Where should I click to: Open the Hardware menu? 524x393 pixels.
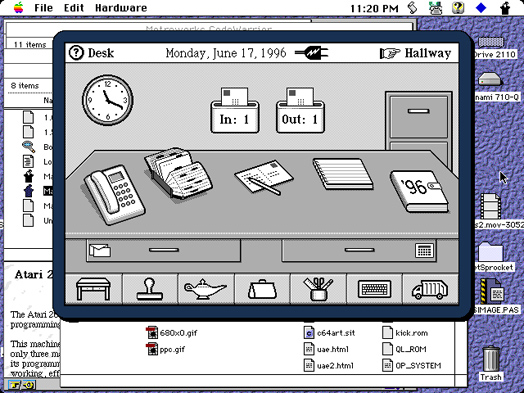[x=121, y=8]
